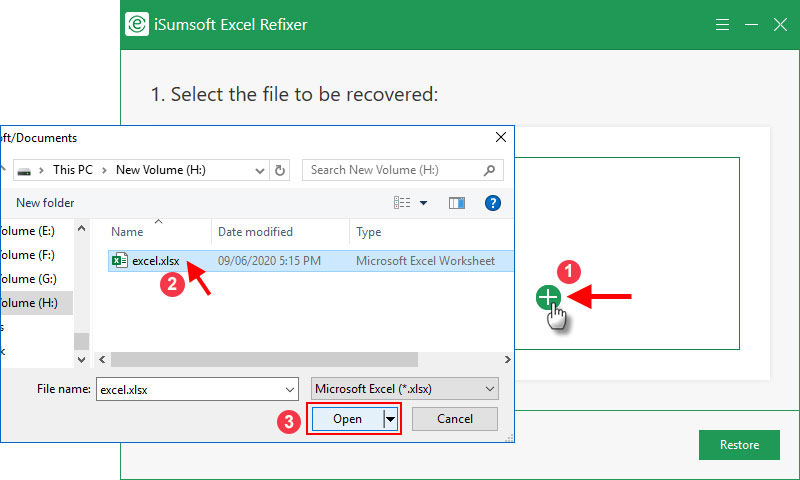Close the file open dialog
The width and height of the screenshot is (800, 480).
tap(501, 137)
